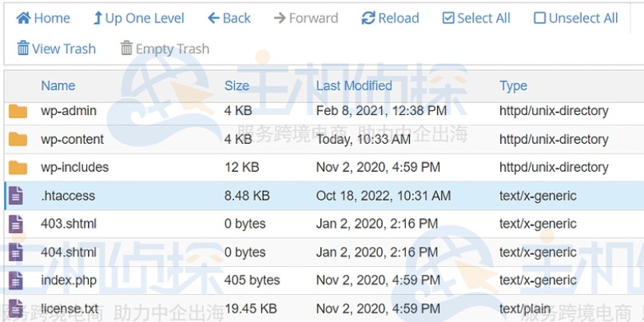The image size is (644, 322).
Task: Click the 403.shtml file icon
Action: 16,224
